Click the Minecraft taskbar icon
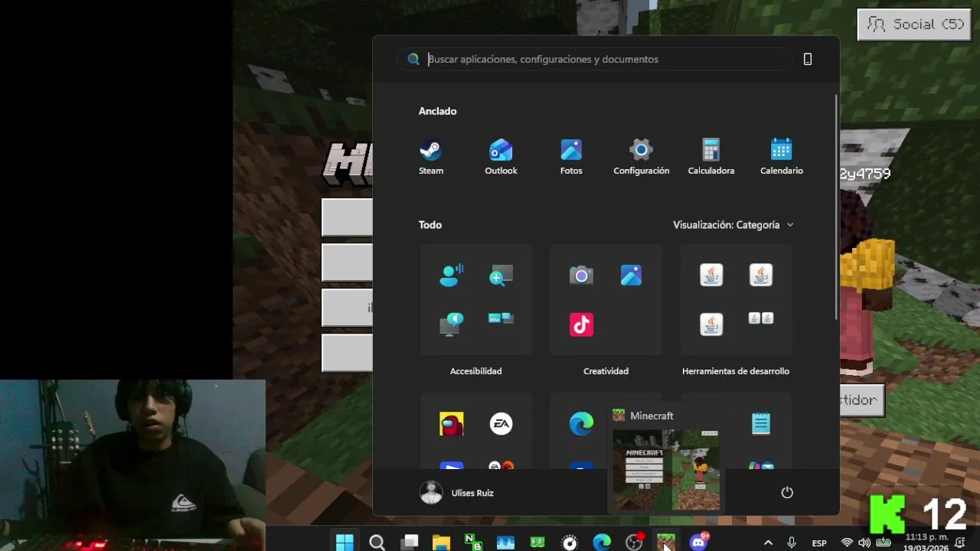Screen dimensions: 980x551 pos(666,542)
